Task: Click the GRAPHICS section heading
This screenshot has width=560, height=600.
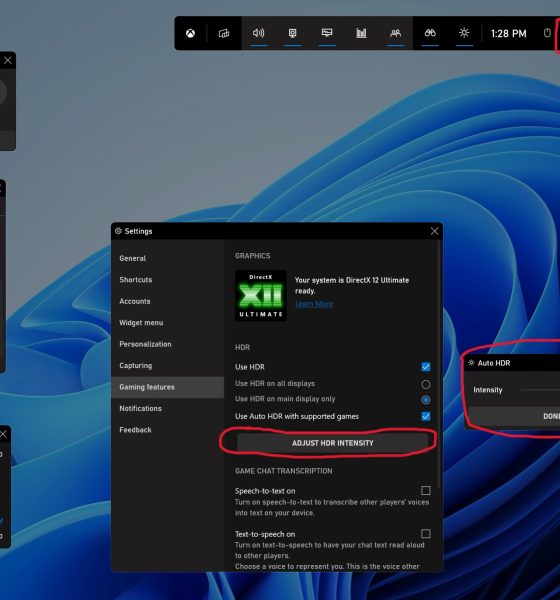Action: pyautogui.click(x=253, y=256)
